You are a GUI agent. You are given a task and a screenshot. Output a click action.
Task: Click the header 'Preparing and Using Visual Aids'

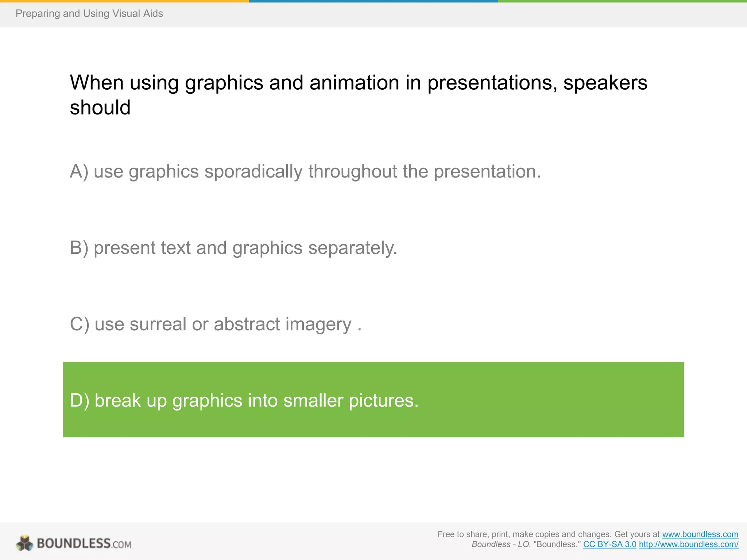(89, 13)
